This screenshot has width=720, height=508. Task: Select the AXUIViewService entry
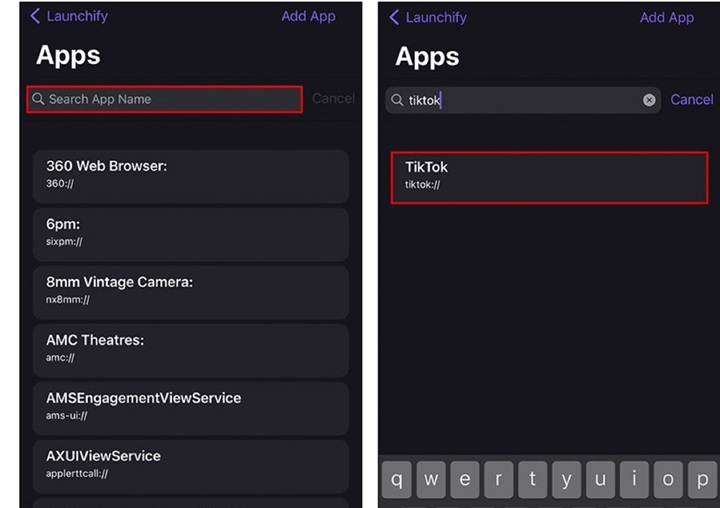tap(191, 467)
